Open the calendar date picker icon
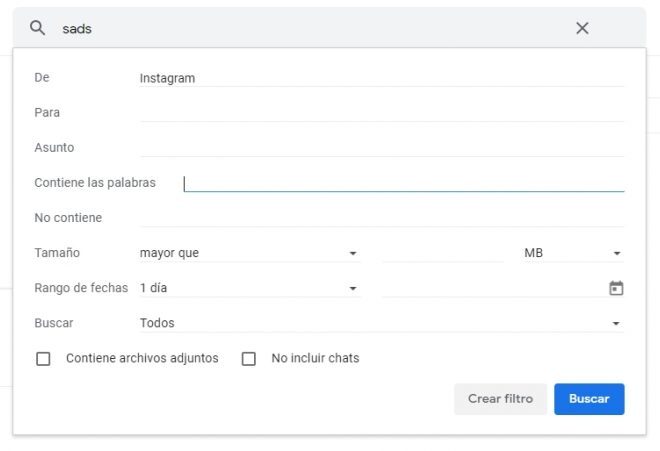The height and width of the screenshot is (451, 660). 616,288
